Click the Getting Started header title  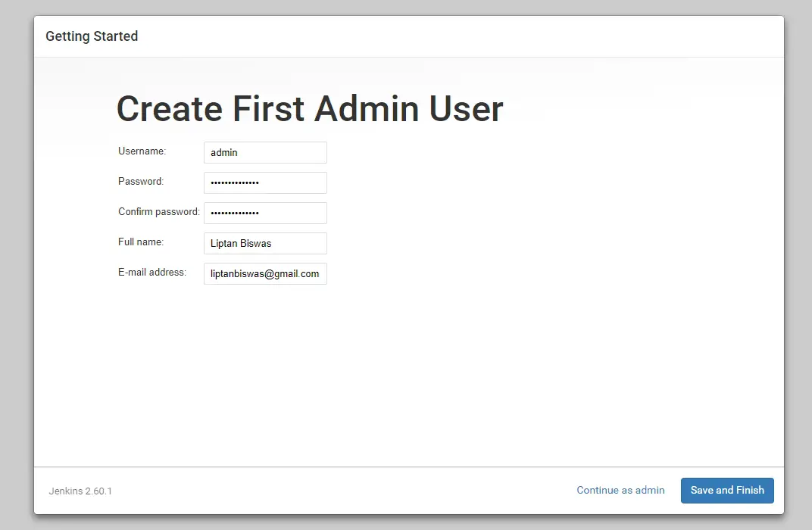click(92, 36)
